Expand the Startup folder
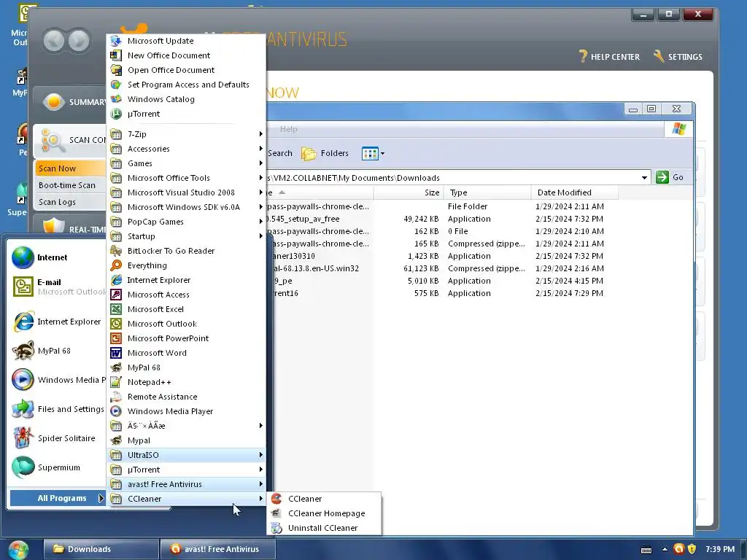This screenshot has height=560, width=747. [x=186, y=236]
